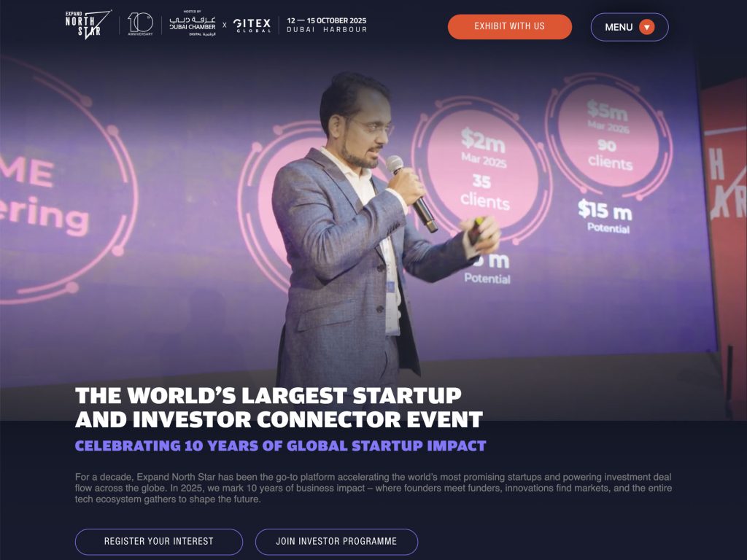This screenshot has height=560, width=747.
Task: Click the Exhibit With Us button
Action: [509, 27]
